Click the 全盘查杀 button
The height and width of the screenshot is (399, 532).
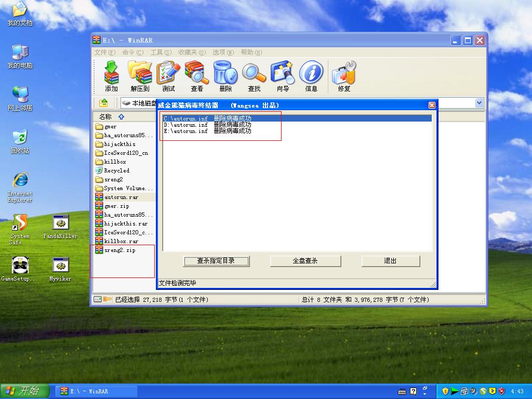coord(305,261)
